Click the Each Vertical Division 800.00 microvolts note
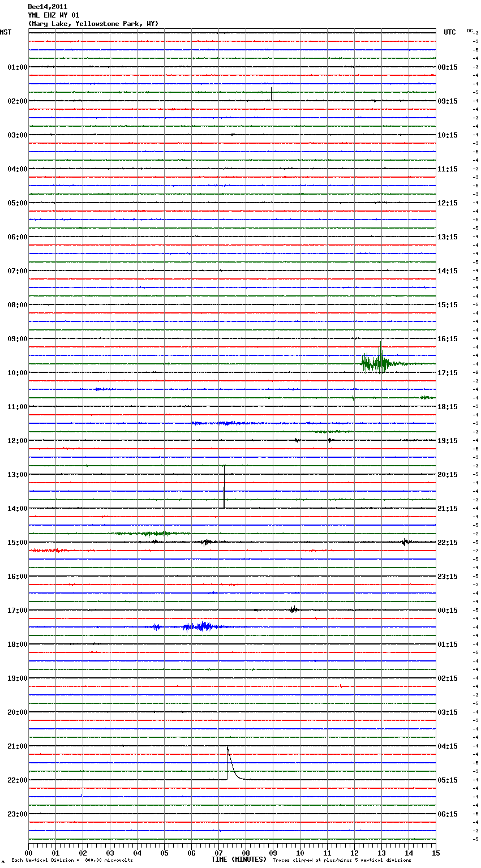 pyautogui.click(x=72, y=861)
